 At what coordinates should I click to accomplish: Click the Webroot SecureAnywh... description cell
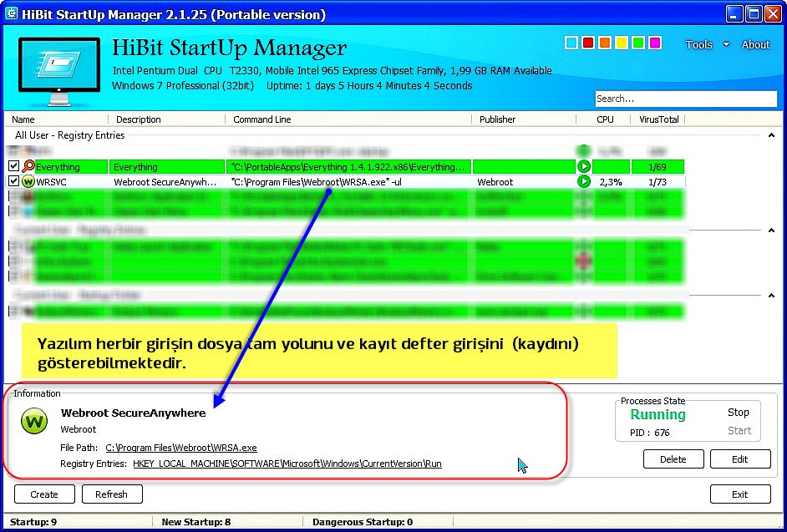[165, 182]
